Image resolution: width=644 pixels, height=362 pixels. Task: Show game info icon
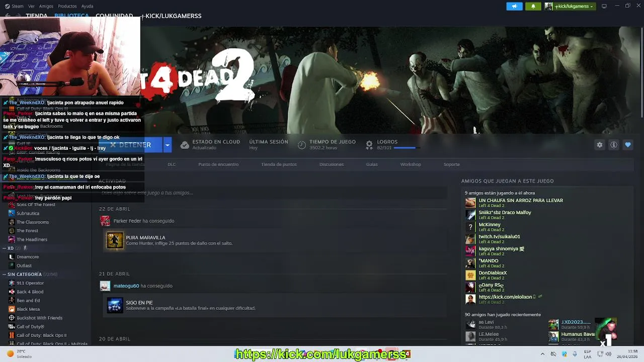(x=613, y=145)
